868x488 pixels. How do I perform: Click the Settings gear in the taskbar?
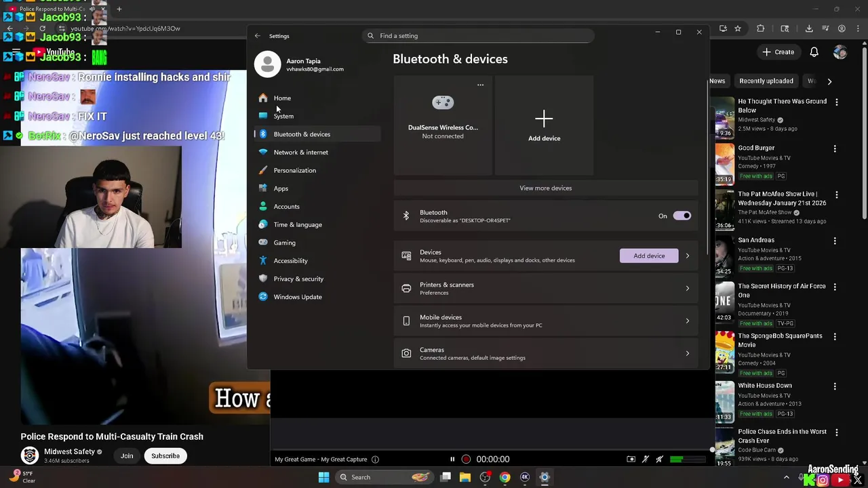(x=544, y=477)
